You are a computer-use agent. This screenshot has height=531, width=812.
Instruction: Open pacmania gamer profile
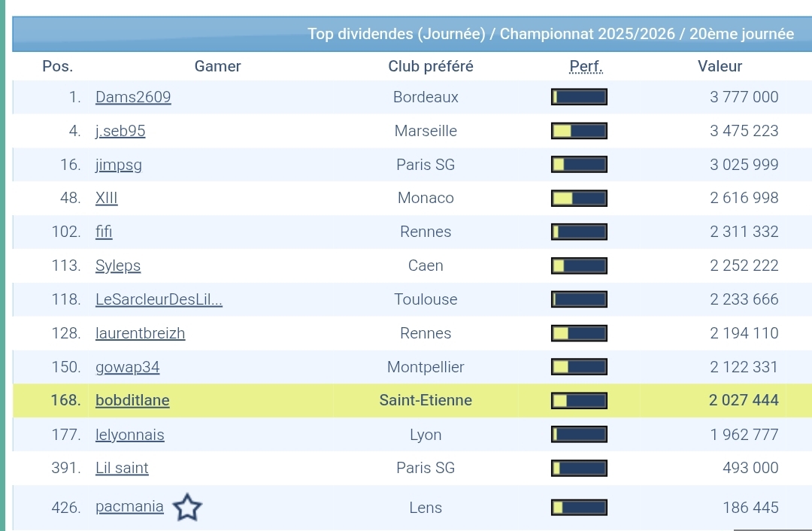click(129, 507)
